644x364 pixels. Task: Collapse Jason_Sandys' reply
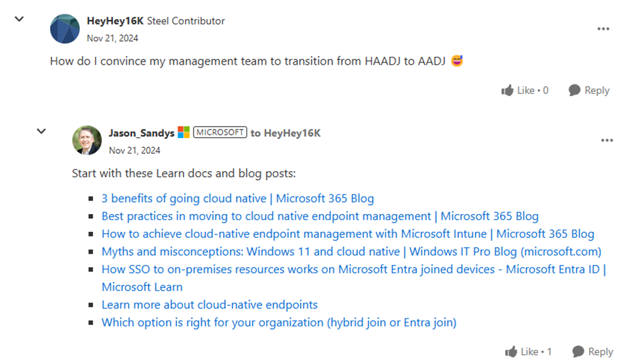(41, 131)
